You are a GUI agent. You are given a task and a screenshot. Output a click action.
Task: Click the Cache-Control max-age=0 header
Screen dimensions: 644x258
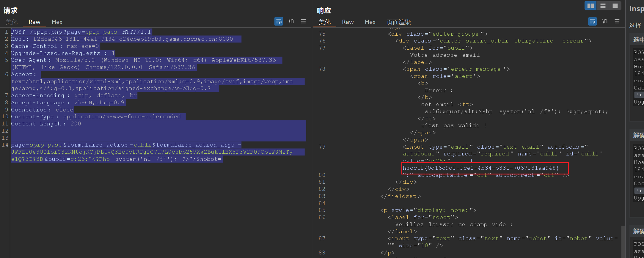click(55, 46)
